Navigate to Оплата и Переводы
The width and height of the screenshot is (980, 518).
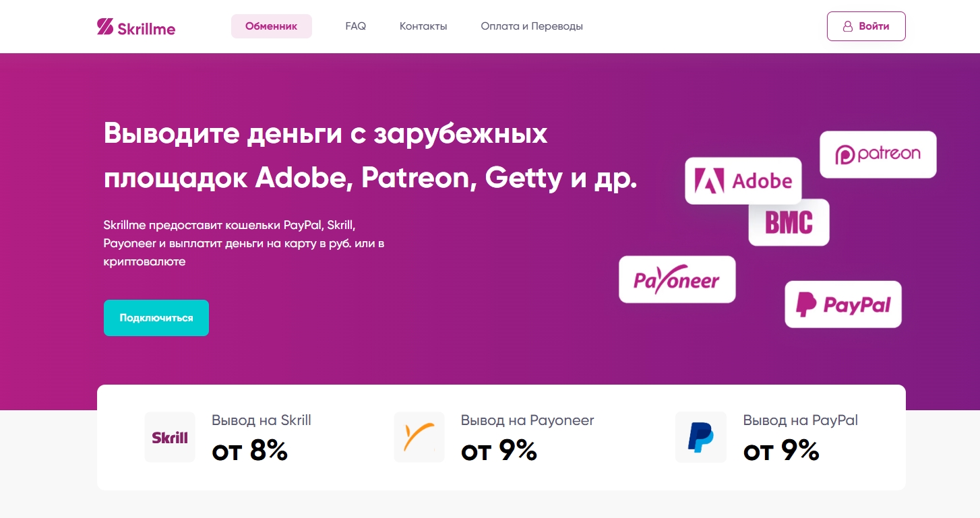532,26
